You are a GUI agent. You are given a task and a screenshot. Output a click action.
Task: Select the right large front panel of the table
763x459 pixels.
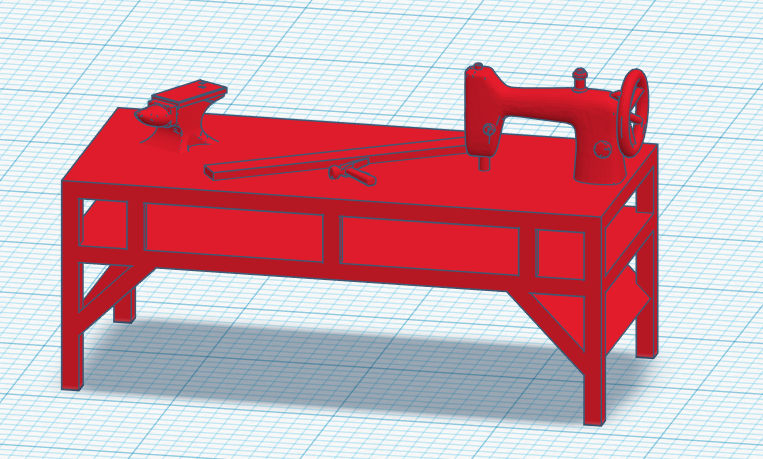(430, 246)
